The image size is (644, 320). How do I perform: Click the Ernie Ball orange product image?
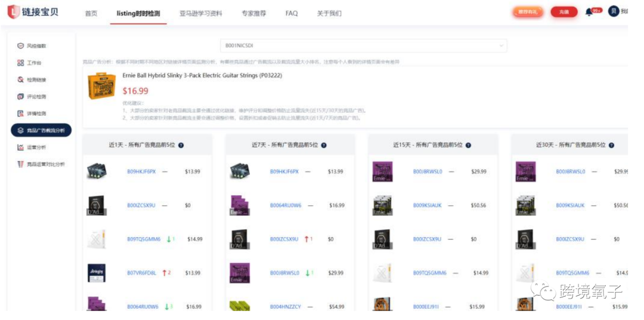point(102,86)
